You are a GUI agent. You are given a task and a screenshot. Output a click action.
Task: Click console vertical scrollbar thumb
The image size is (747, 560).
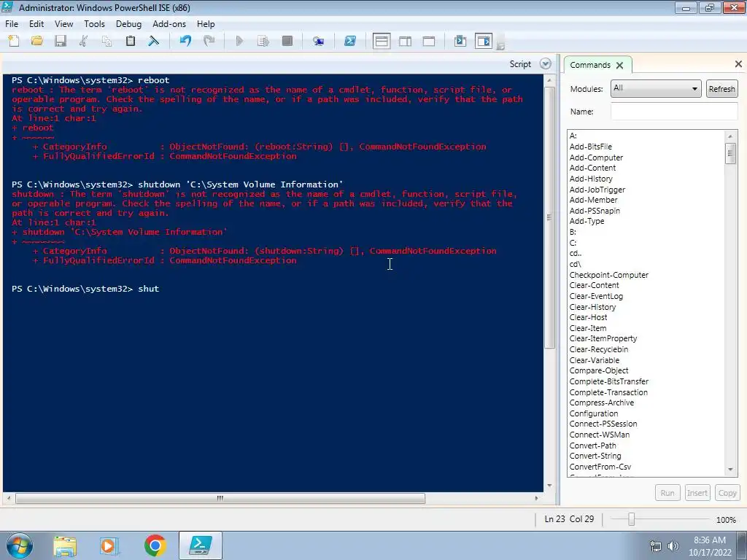[x=549, y=217]
